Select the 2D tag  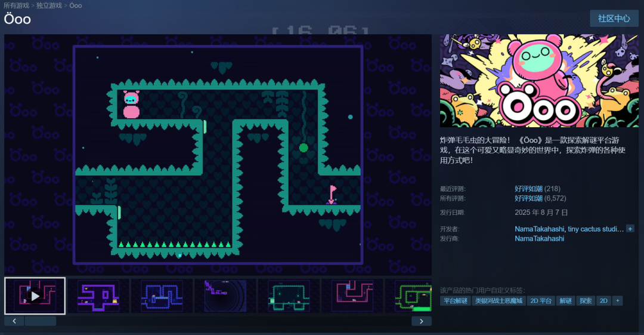pos(603,301)
